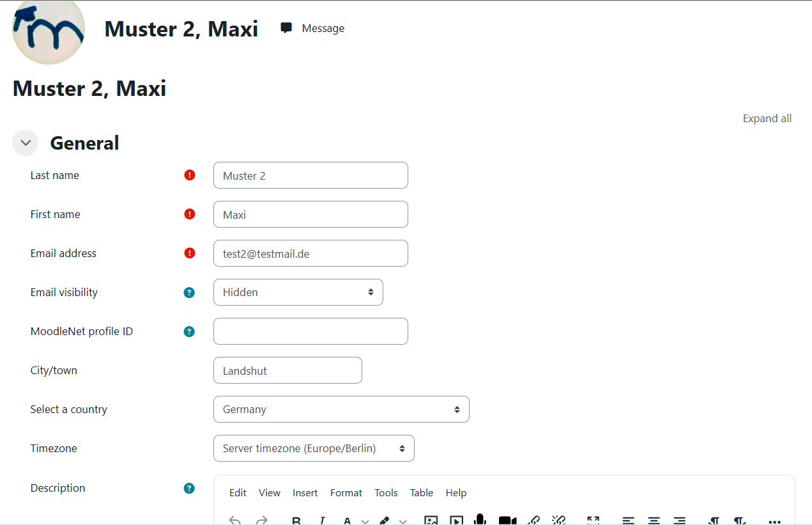
Task: Click the record video camera icon
Action: (x=507, y=521)
